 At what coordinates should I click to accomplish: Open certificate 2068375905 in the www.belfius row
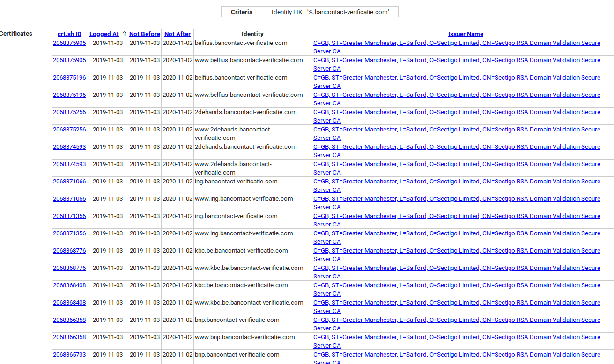tap(69, 60)
